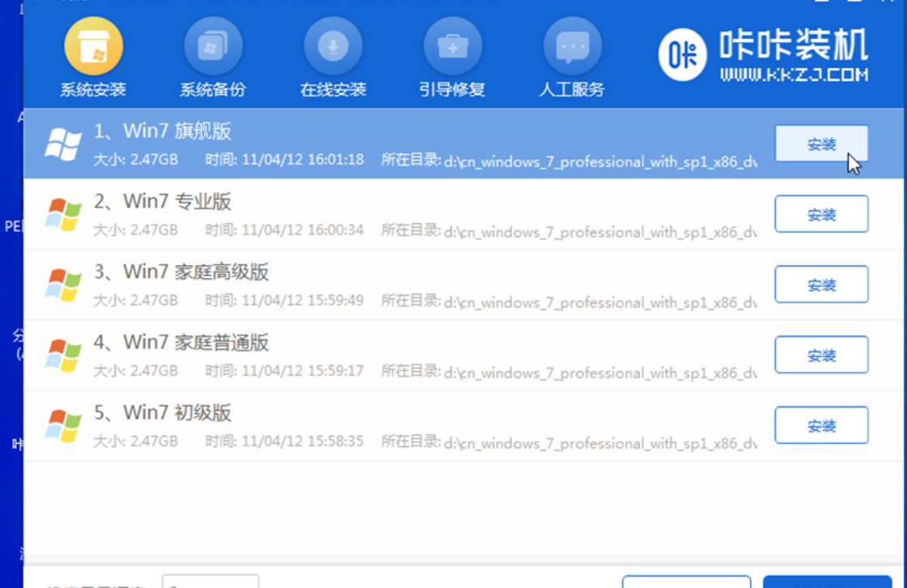
Task: Open the WWW.KKZJ.COM website text
Action: point(794,75)
